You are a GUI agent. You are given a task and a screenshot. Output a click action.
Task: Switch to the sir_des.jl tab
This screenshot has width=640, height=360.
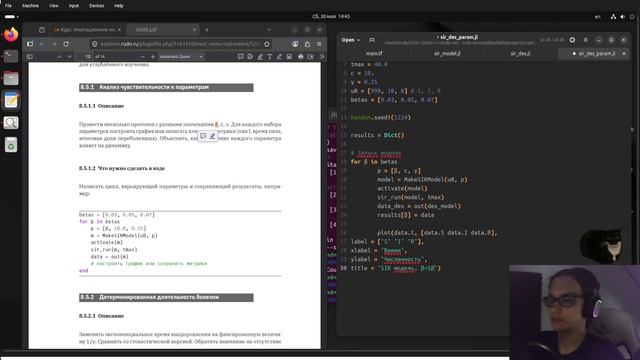[x=520, y=53]
